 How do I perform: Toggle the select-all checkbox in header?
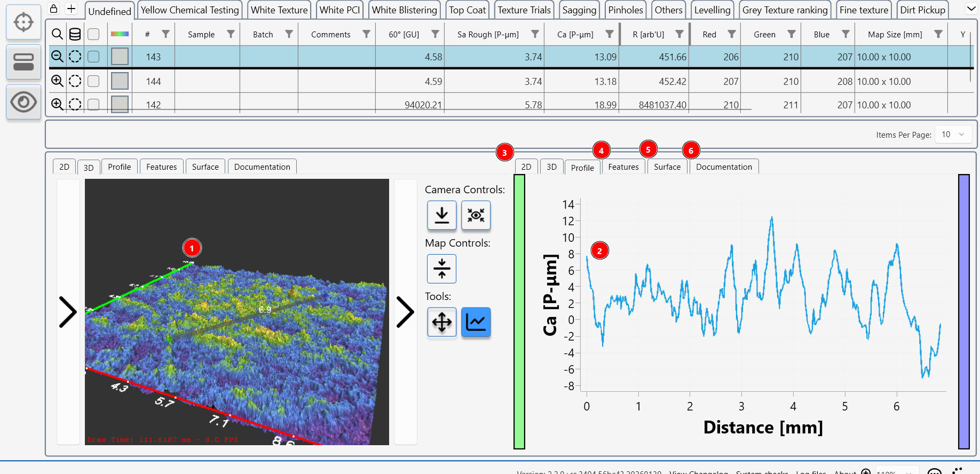(x=93, y=34)
